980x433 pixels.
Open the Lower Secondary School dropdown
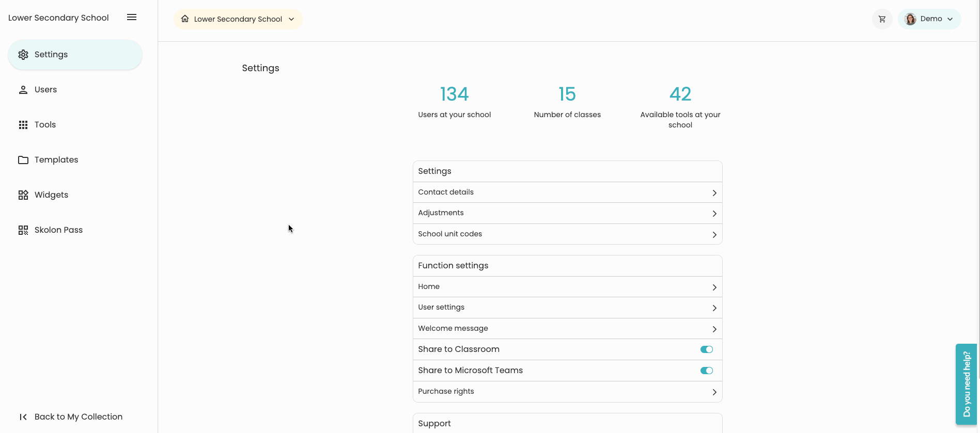(x=238, y=19)
